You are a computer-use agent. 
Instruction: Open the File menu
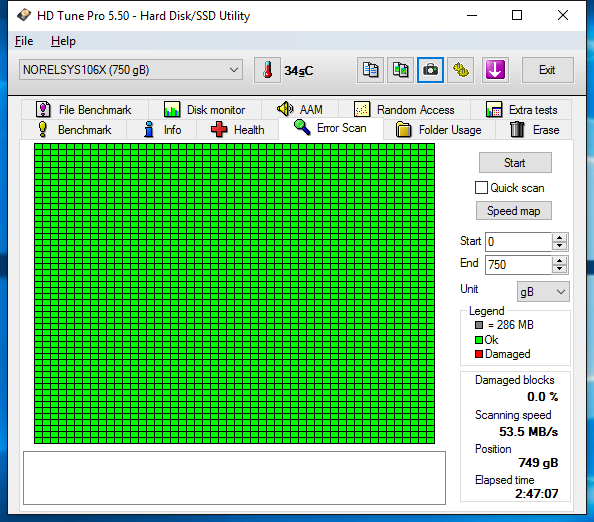click(24, 41)
